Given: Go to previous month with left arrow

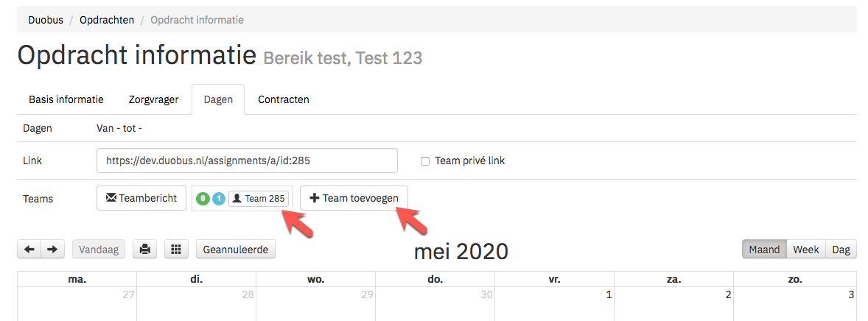Looking at the screenshot, I should tap(29, 250).
